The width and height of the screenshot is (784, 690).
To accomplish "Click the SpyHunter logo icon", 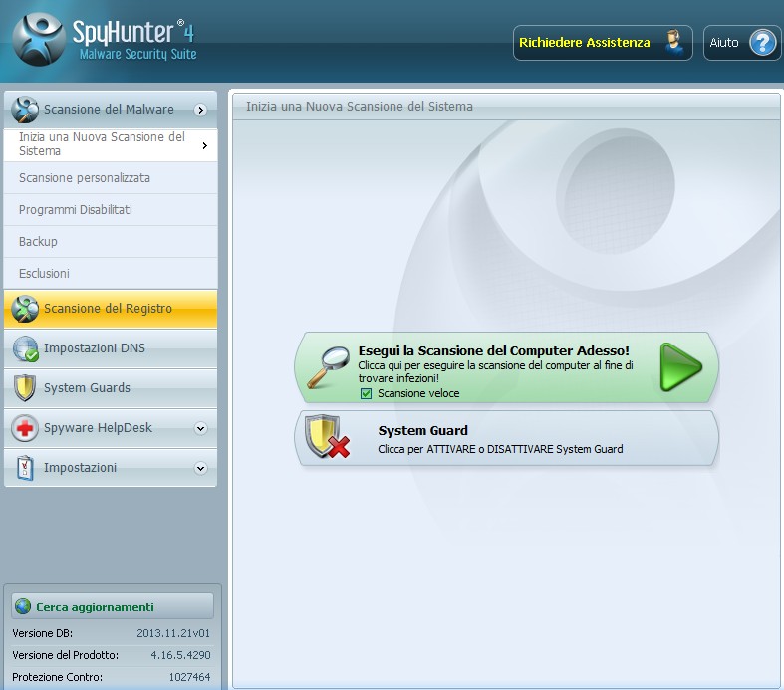I will tap(39, 40).
